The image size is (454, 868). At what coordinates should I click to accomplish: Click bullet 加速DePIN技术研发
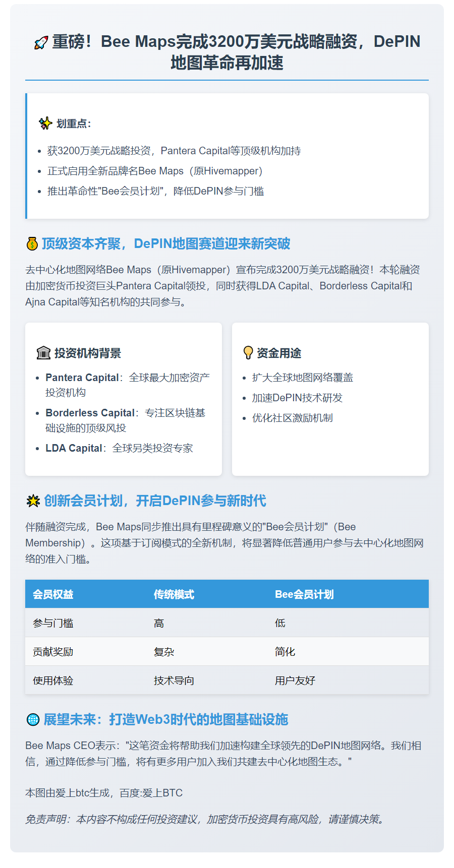pos(297,398)
